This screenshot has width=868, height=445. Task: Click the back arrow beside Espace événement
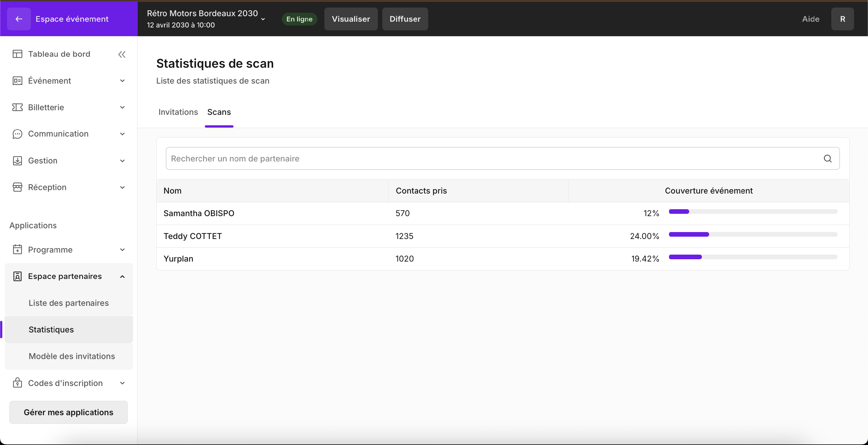coord(19,19)
